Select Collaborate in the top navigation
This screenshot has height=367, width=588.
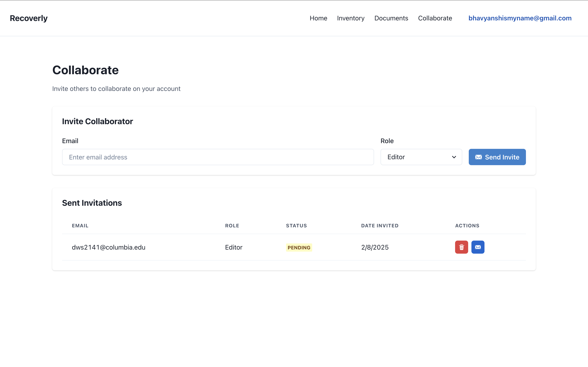[435, 18]
